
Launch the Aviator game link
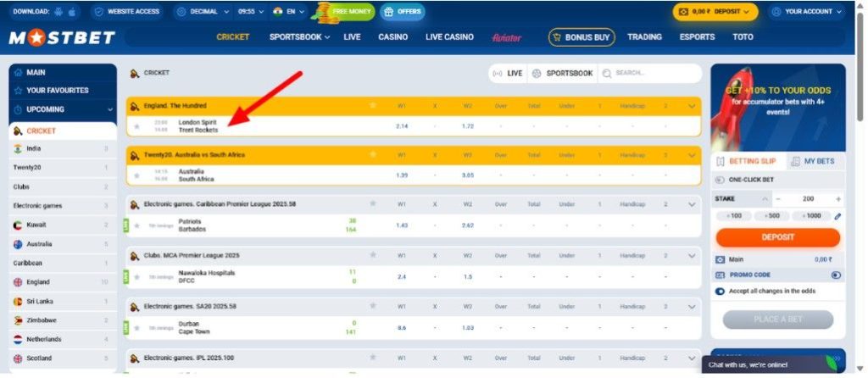507,37
